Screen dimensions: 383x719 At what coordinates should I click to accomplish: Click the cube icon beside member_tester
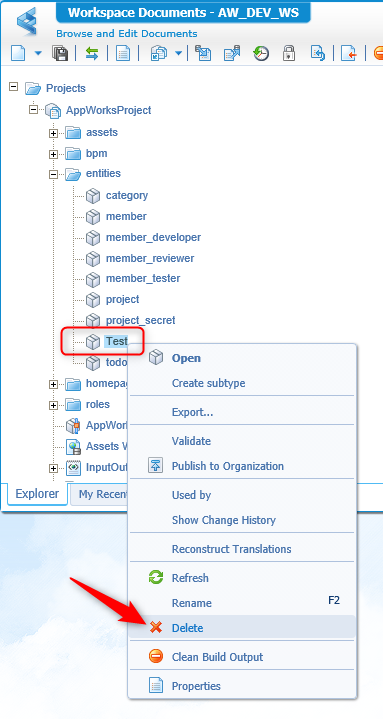(x=93, y=279)
